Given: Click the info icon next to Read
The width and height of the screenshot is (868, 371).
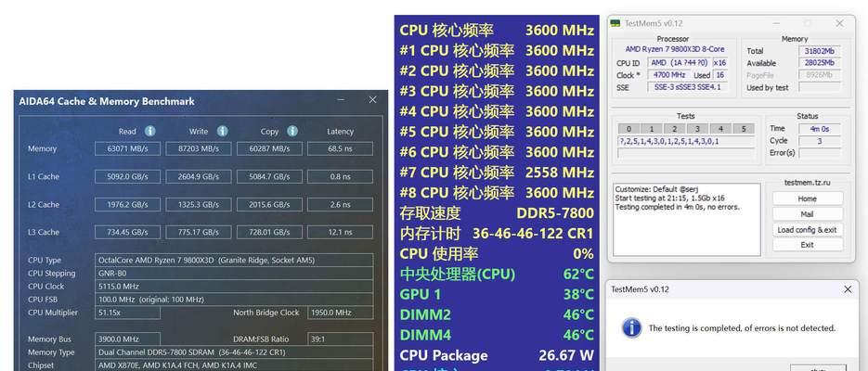Looking at the screenshot, I should 150,131.
